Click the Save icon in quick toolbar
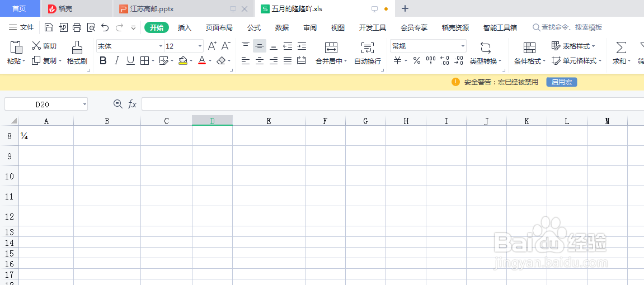Image resolution: width=644 pixels, height=285 pixels. [x=49, y=27]
